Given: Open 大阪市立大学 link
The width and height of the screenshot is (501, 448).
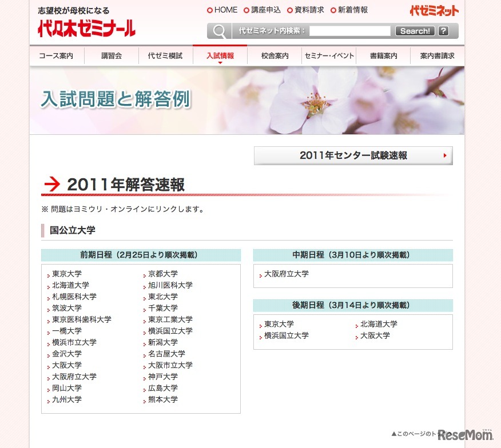Looking at the screenshot, I should click(170, 365).
